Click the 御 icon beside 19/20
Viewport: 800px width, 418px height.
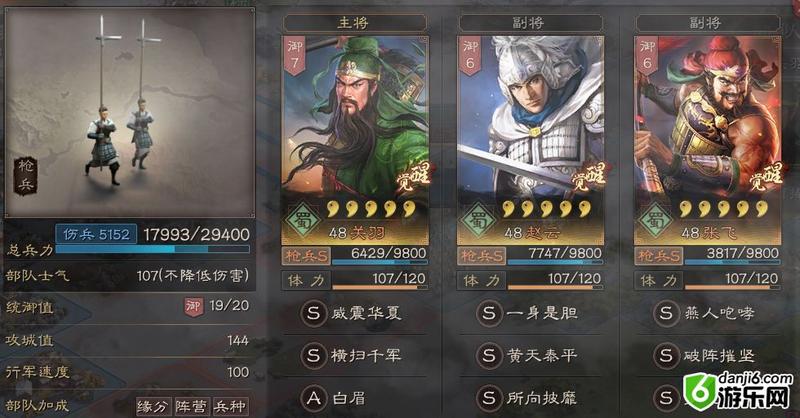point(193,306)
